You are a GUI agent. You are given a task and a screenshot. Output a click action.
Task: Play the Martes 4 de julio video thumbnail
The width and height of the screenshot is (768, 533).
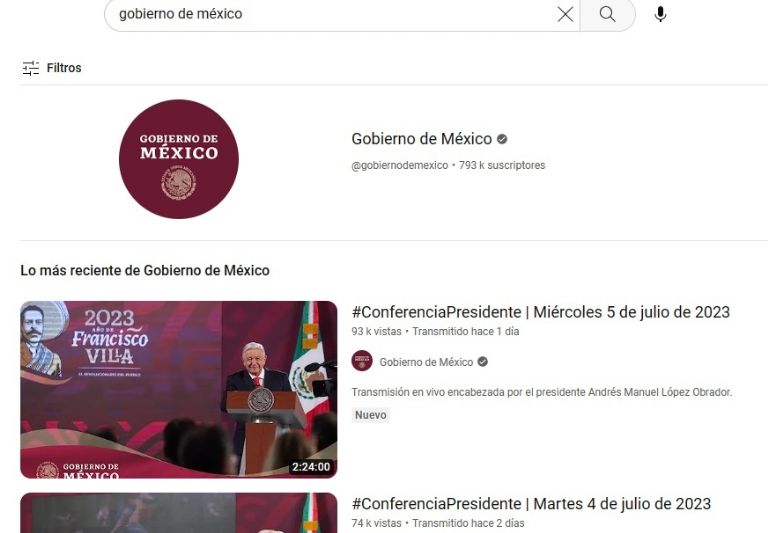(x=179, y=513)
